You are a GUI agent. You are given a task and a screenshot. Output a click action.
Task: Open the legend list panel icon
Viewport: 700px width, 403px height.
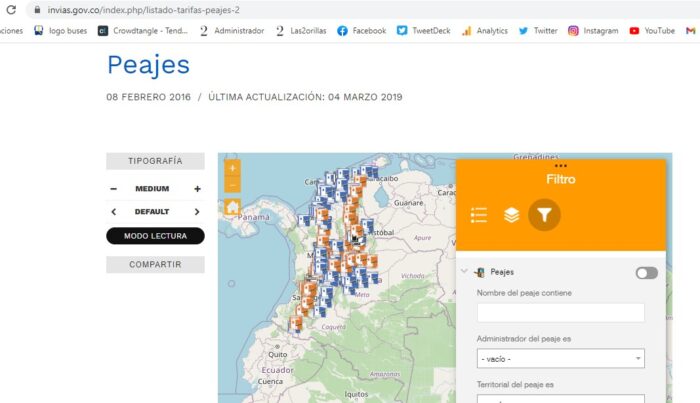479,215
